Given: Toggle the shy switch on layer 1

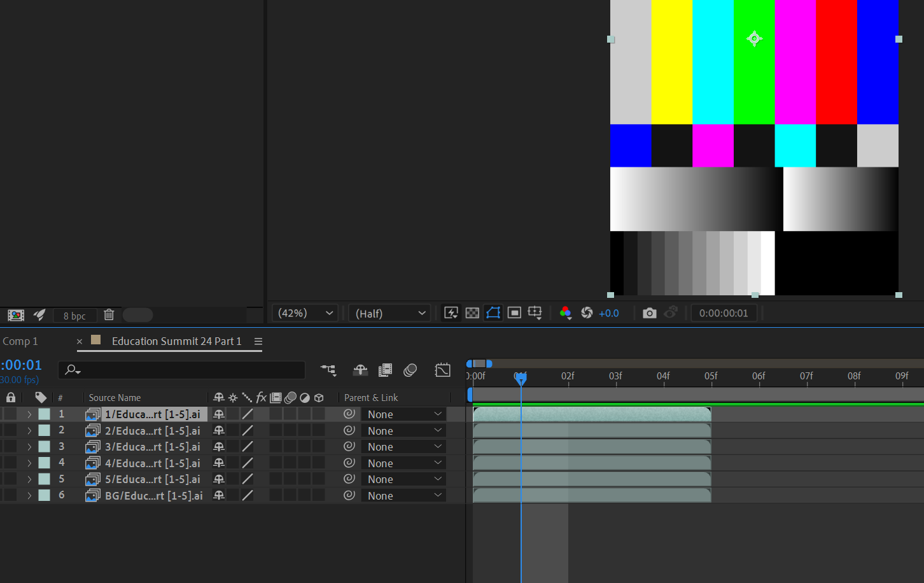Looking at the screenshot, I should (x=219, y=414).
